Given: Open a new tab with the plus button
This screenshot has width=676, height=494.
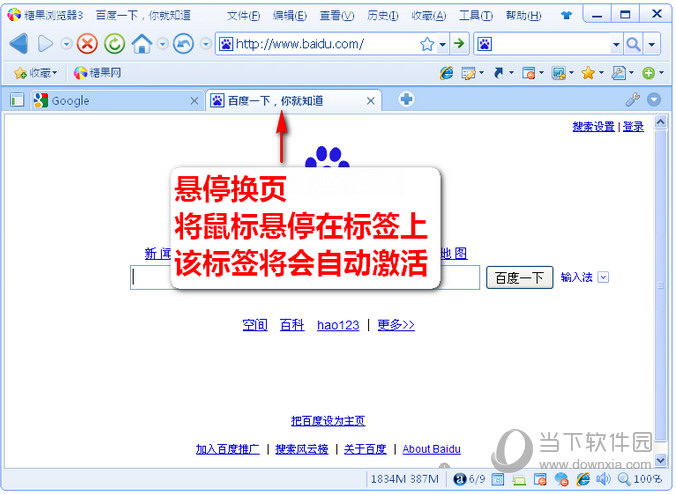Looking at the screenshot, I should click(x=406, y=100).
